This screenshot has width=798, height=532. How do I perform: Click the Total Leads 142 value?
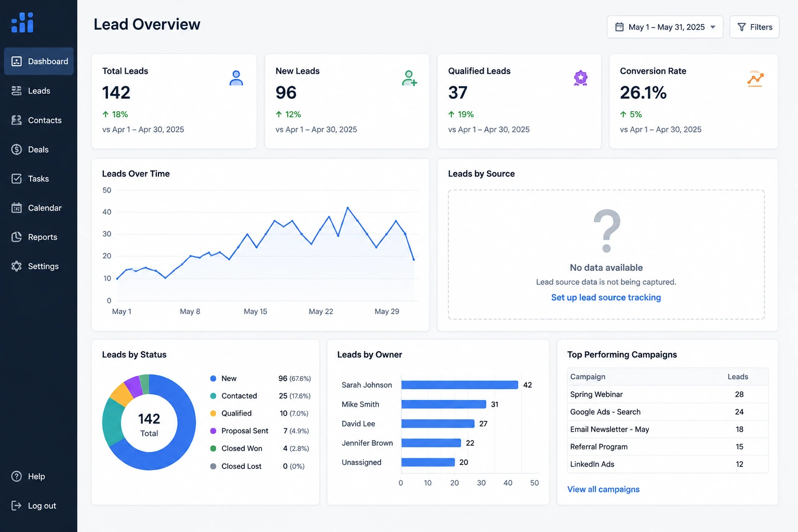click(116, 92)
